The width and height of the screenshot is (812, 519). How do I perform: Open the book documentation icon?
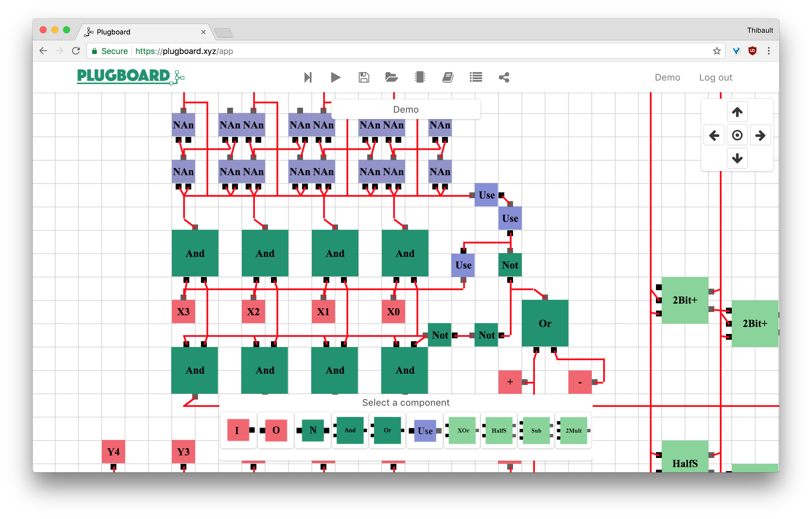pos(447,77)
